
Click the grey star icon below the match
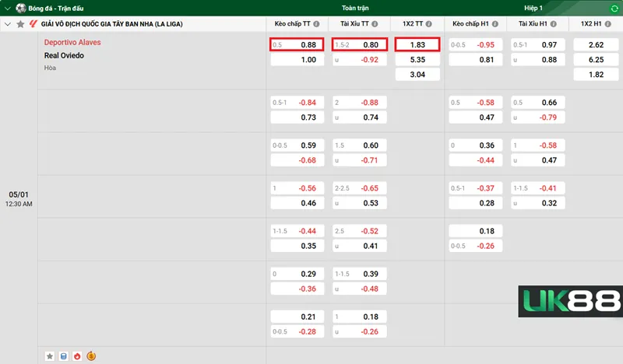(x=51, y=356)
